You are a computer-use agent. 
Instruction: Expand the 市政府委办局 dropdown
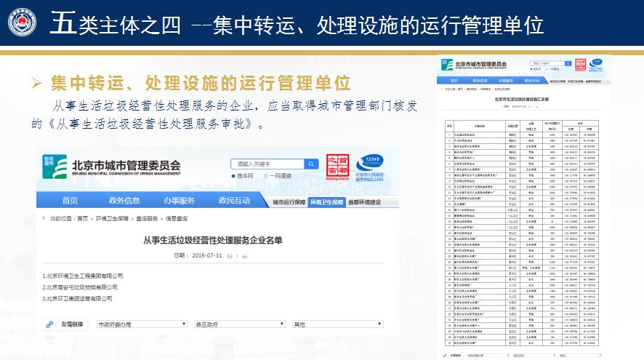(x=142, y=324)
